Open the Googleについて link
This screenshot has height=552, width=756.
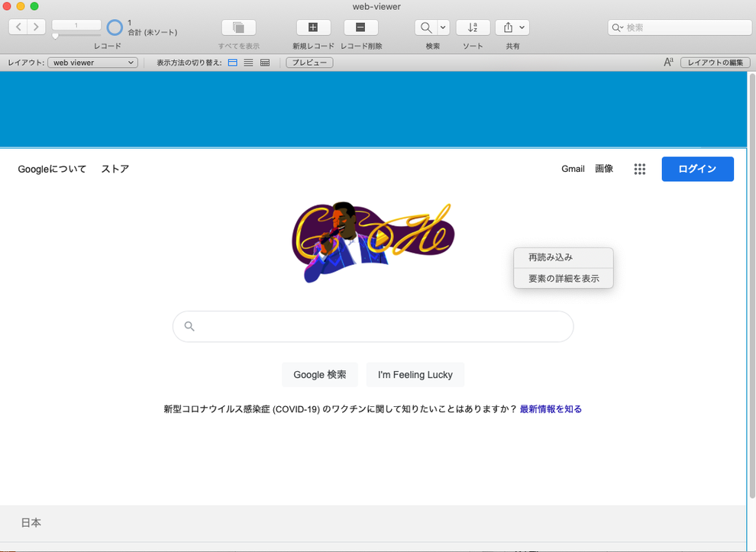[52, 169]
